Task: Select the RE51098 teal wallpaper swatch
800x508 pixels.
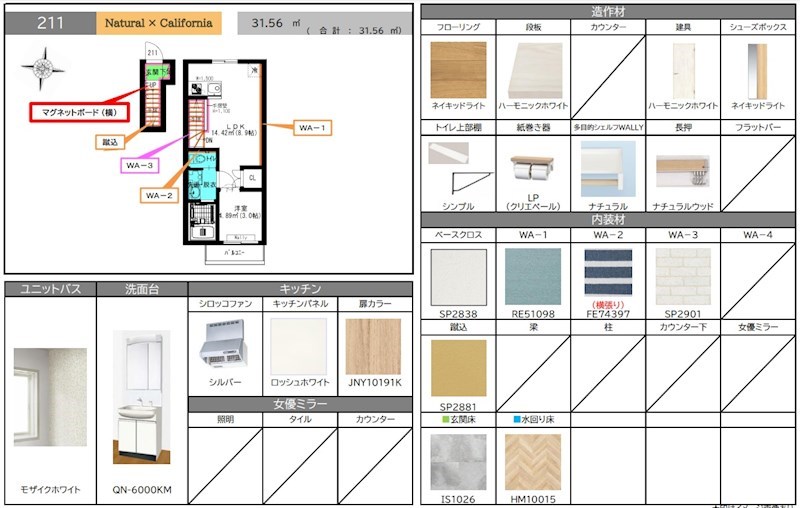Action: pyautogui.click(x=533, y=277)
